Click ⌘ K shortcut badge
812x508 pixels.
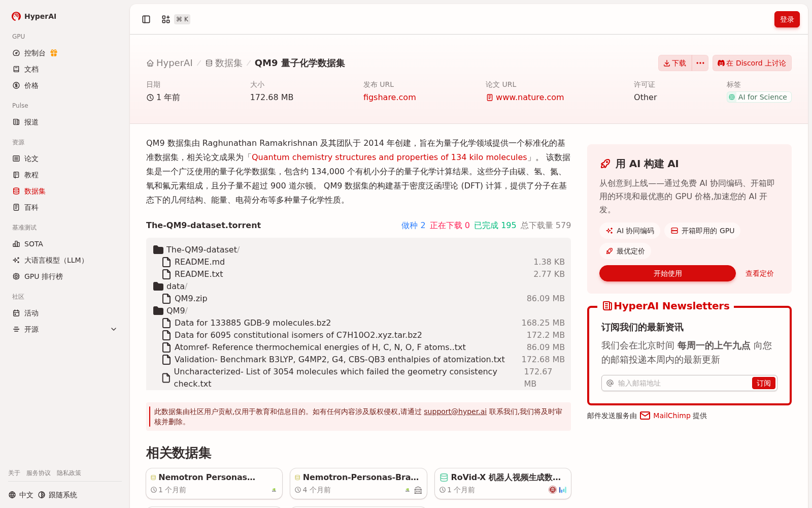coord(182,19)
